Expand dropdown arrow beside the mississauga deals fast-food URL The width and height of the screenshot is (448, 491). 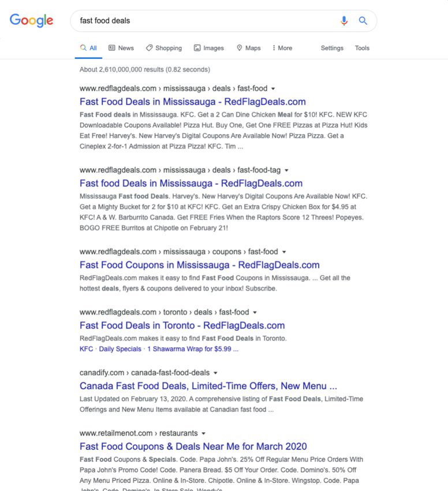tap(273, 89)
